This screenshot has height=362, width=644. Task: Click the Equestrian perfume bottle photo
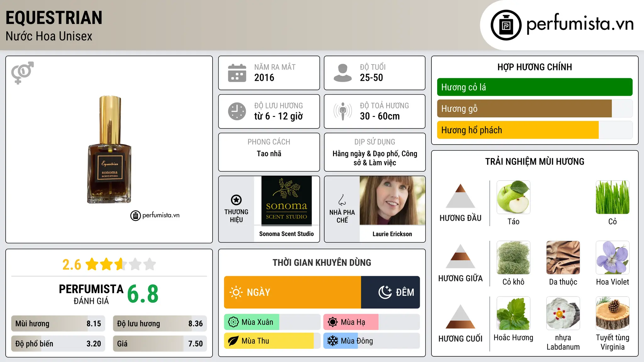[109, 150]
